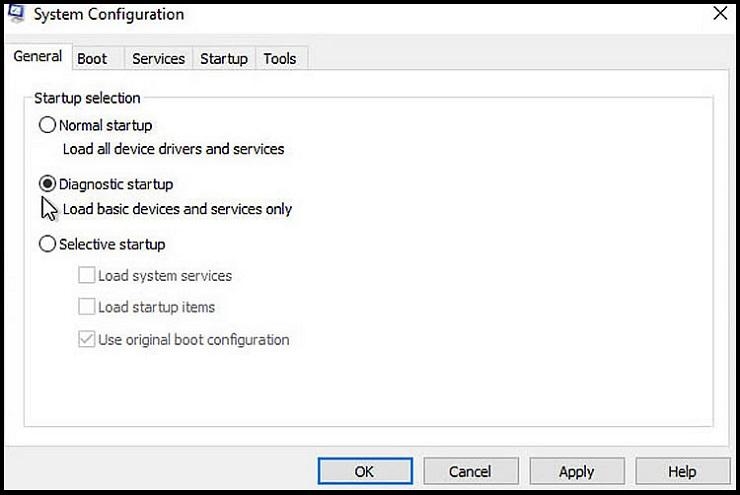The image size is (740, 495).
Task: Open Help for System Configuration
Action: [x=682, y=471]
